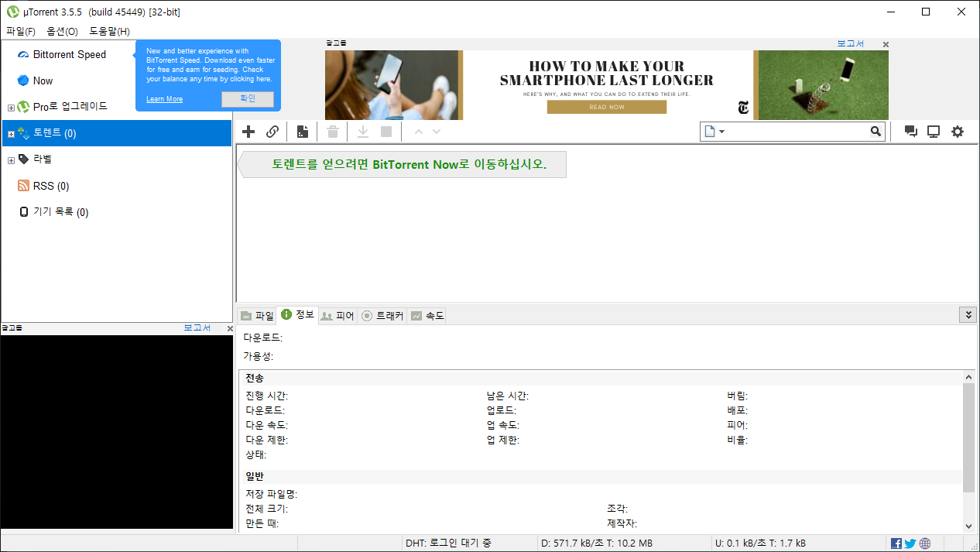Click the info pane scrollbar down arrow
This screenshot has height=552, width=980.
coord(968,526)
